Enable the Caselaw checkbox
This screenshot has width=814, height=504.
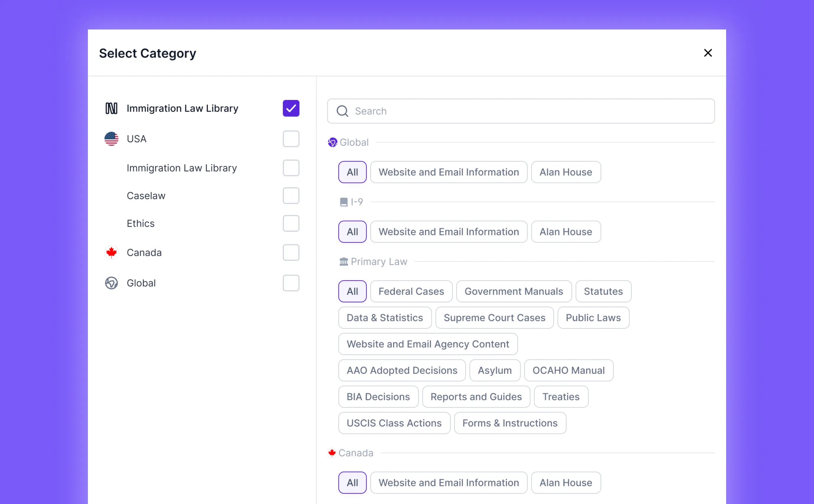pos(291,196)
